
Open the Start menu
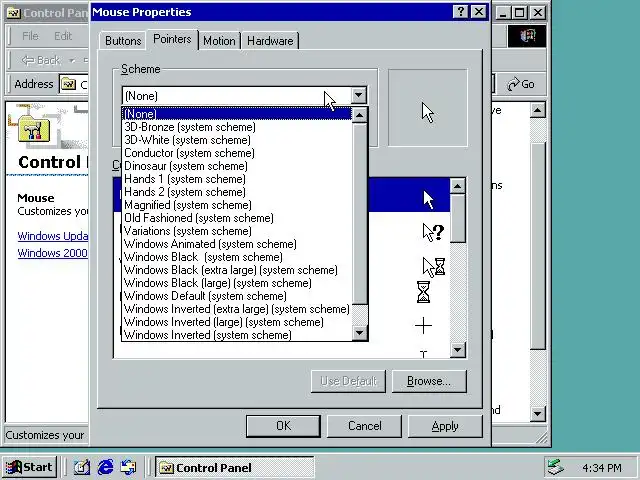(30, 467)
